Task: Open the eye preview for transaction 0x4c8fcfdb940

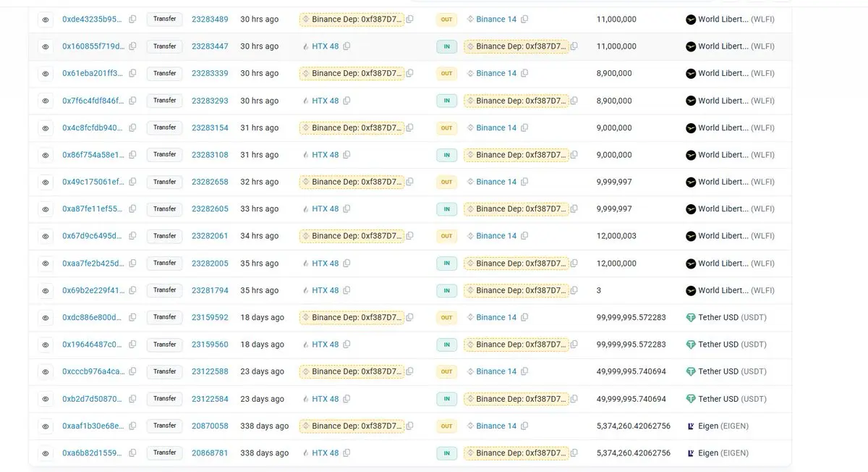Action: (x=46, y=128)
